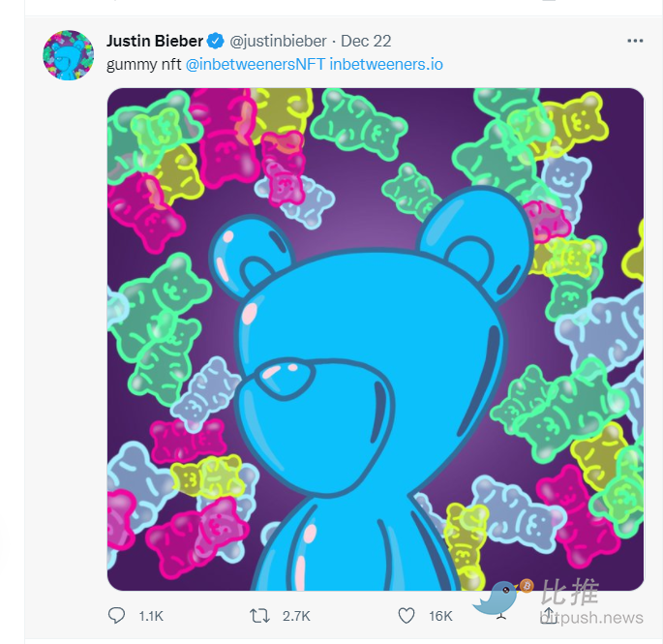Click the "gummy nft" tweet text

click(x=143, y=65)
